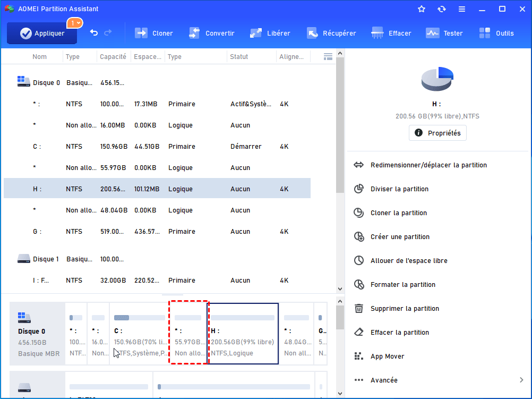This screenshot has width=532, height=399.
Task: Select Redimensionner/déplacer la partition
Action: point(428,165)
